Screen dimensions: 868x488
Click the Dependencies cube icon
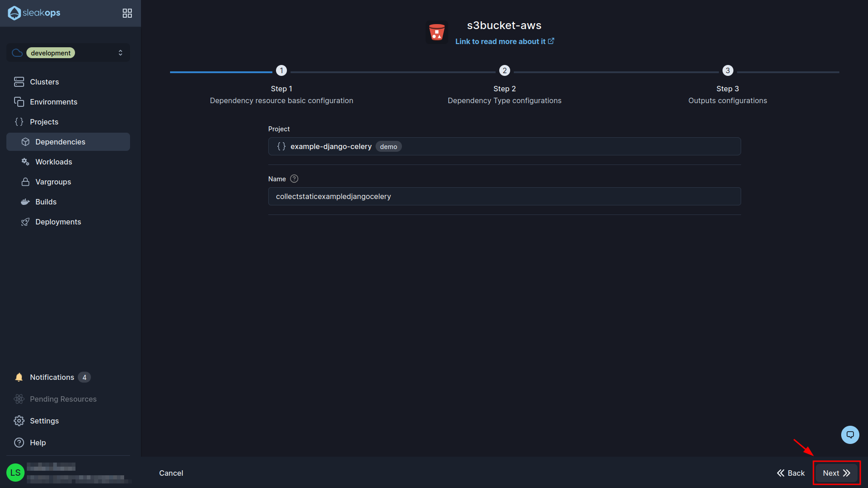25,142
